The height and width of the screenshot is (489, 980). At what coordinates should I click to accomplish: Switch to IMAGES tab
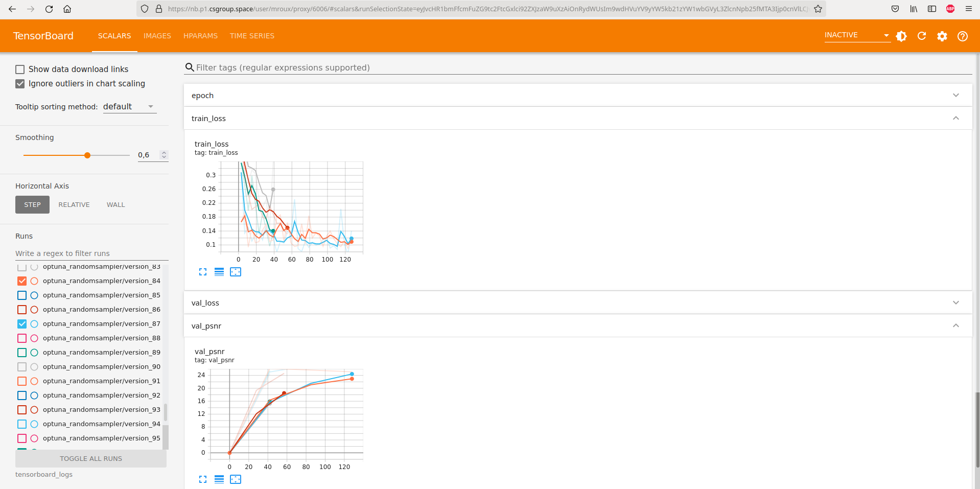(157, 36)
